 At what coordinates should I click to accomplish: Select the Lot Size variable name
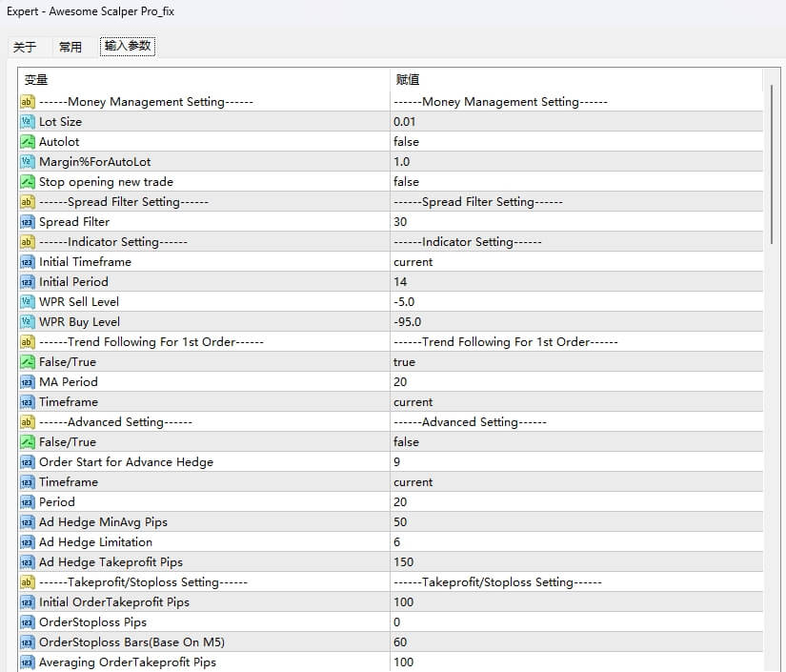click(x=60, y=122)
